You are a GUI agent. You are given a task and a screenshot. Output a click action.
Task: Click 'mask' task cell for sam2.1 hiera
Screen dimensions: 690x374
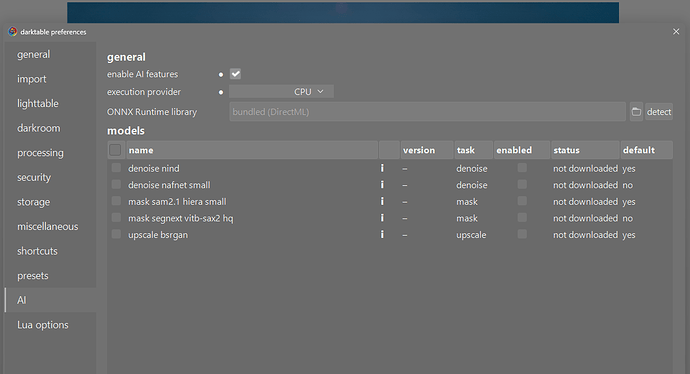point(467,202)
